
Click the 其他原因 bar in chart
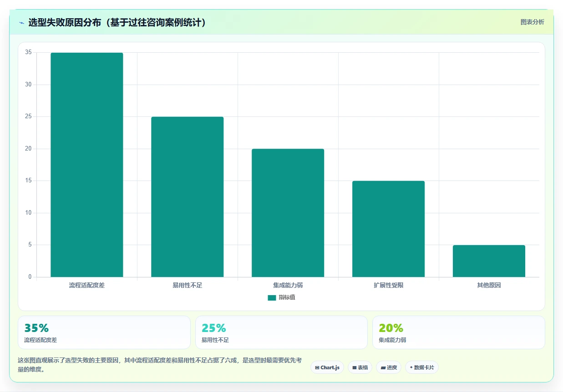(489, 261)
